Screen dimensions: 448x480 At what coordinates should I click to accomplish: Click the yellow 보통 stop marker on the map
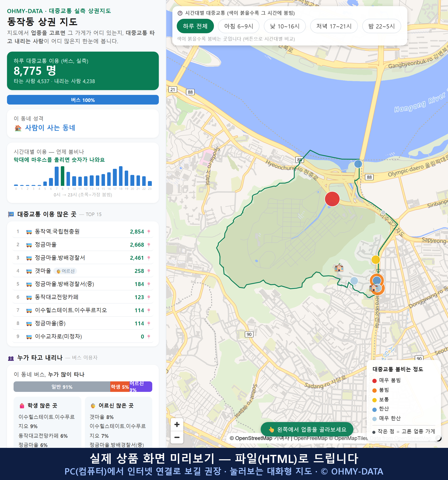[376, 260]
